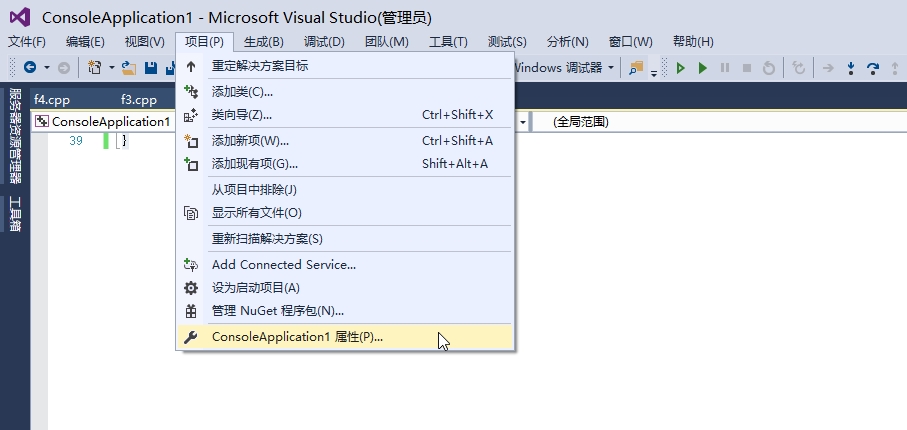Click the Stop debugging square icon
The height and width of the screenshot is (430, 907).
(747, 68)
